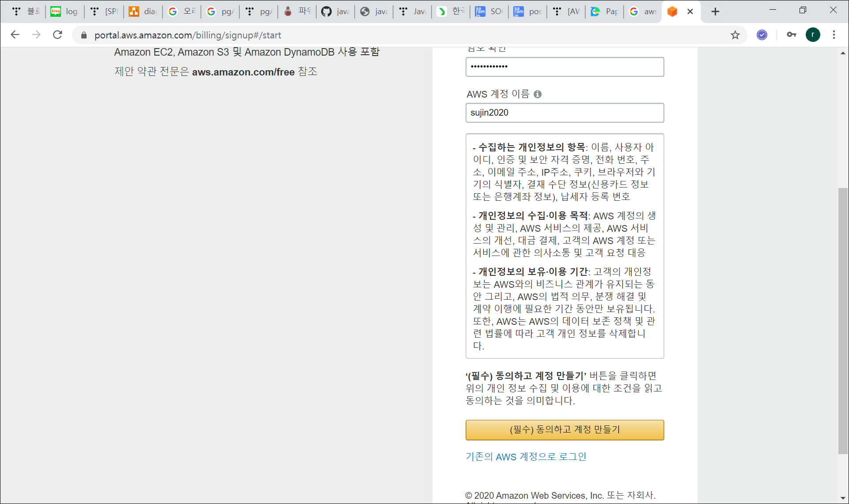Switch to the '한' tab
Viewport: 849px width, 504px height.
[x=451, y=12]
